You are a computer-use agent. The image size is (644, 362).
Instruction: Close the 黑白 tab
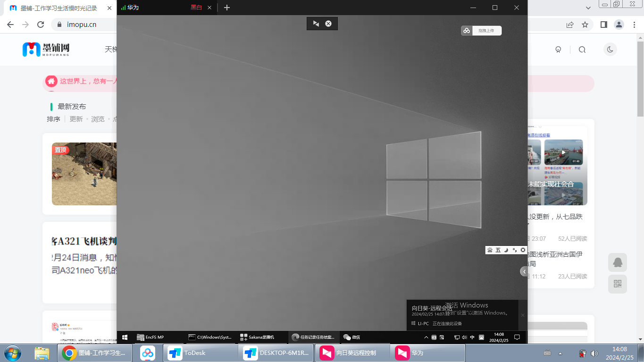tap(209, 8)
